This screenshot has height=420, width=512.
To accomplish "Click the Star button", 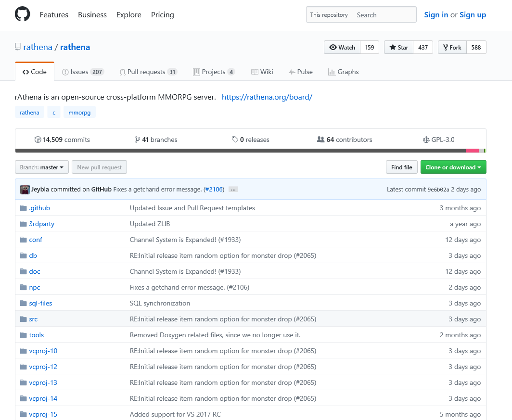I will (x=399, y=47).
